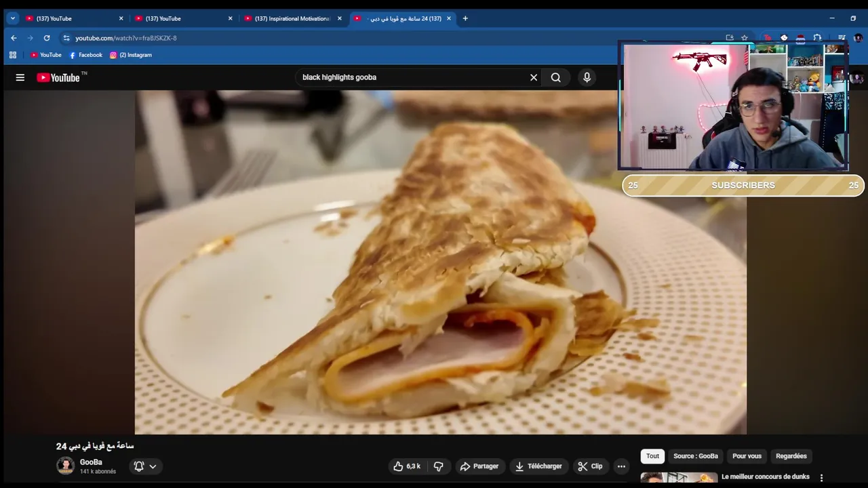Expand the tab search dropdown arrow
Screen dimensions: 868x488
(x=13, y=18)
